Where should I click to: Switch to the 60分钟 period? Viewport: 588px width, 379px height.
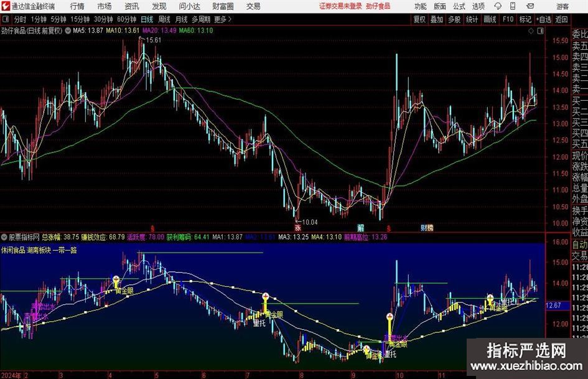pyautogui.click(x=126, y=19)
